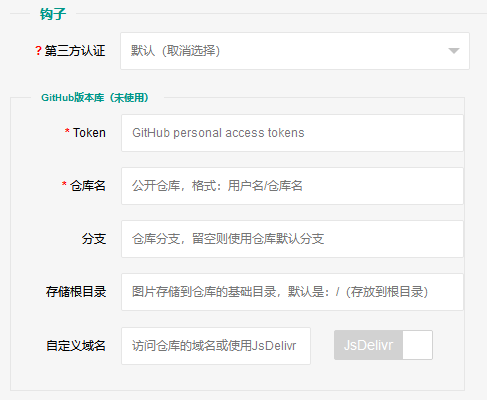Click the GitHub版本库 (未使用) group title
The image size is (487, 400).
[95, 98]
